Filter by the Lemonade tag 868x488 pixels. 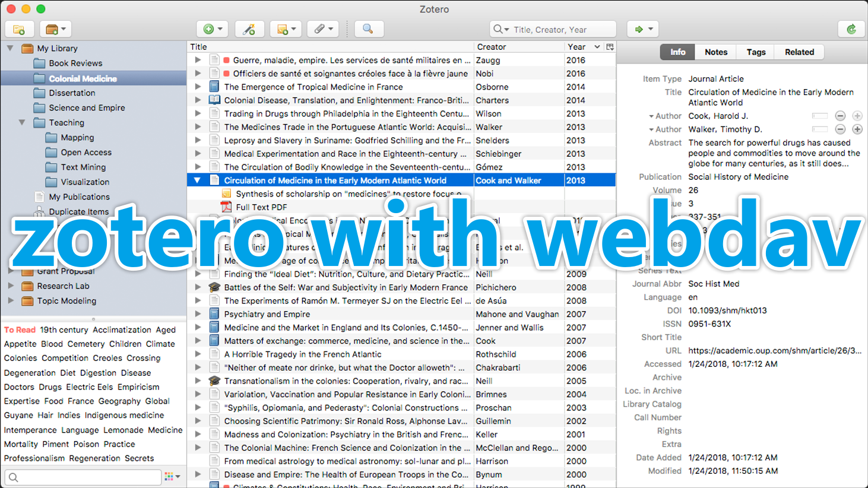[123, 430]
